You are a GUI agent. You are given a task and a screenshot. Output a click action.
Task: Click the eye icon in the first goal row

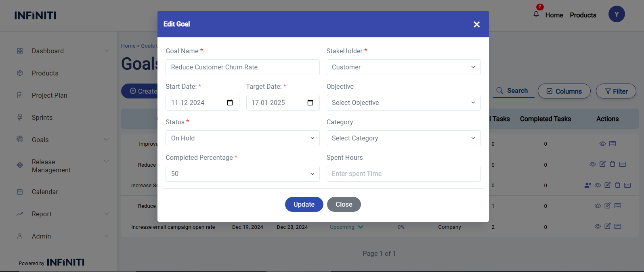point(602,144)
